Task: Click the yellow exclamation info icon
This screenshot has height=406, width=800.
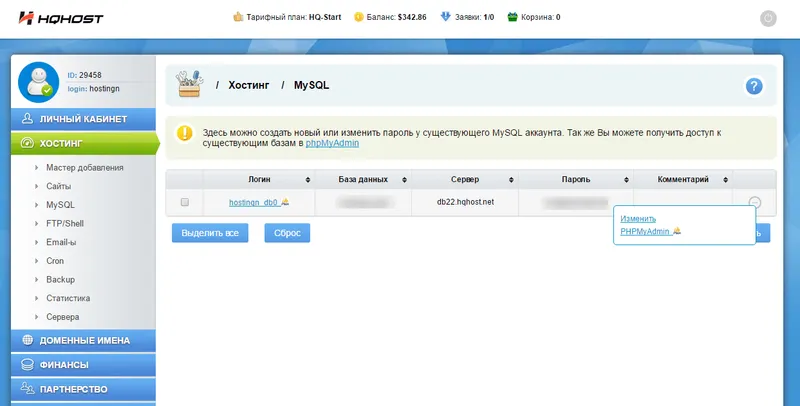Action: (x=185, y=133)
